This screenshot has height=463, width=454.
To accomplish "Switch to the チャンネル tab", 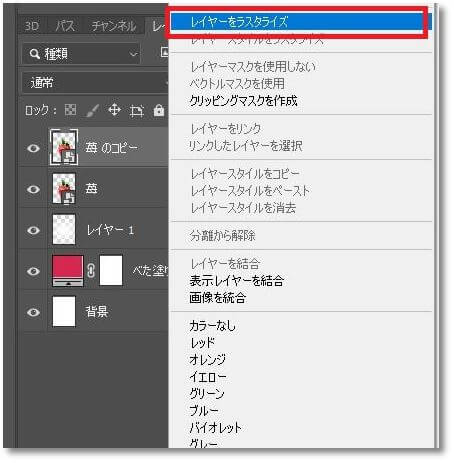I will (114, 26).
